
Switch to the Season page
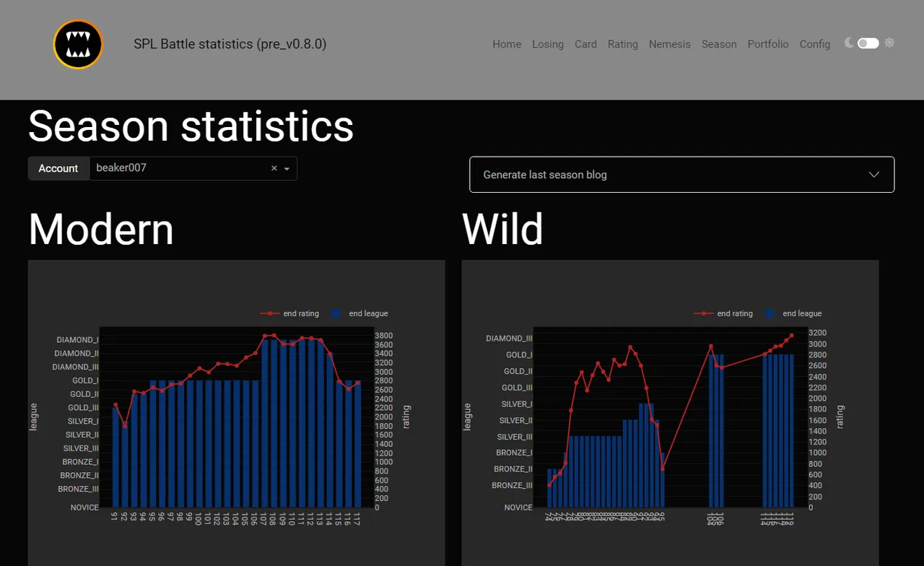pos(719,44)
